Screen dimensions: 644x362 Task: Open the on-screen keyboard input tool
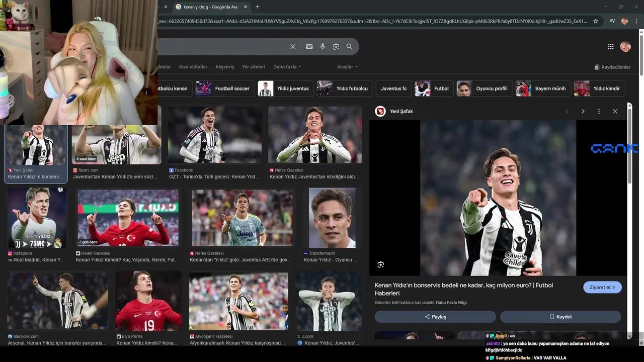tap(309, 47)
